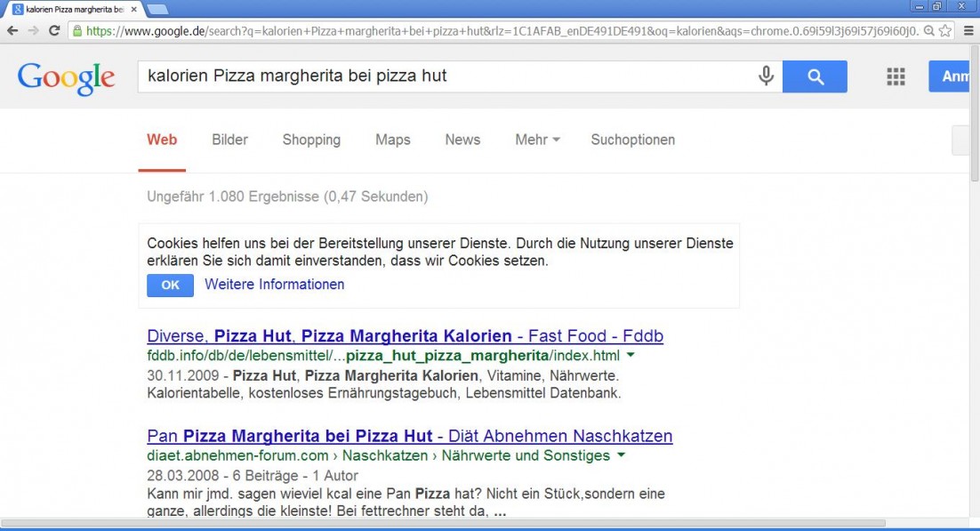Accept cookies with the OK button
The width and height of the screenshot is (980, 531).
(x=170, y=286)
